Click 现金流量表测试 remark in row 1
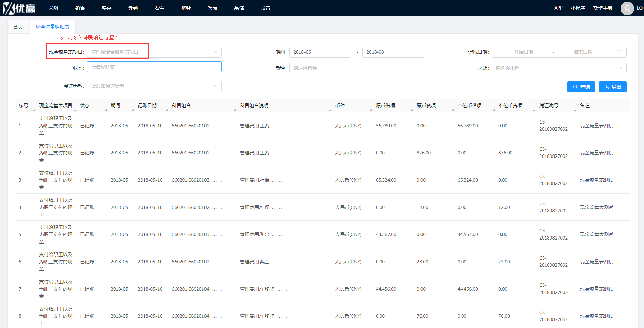 pos(597,126)
